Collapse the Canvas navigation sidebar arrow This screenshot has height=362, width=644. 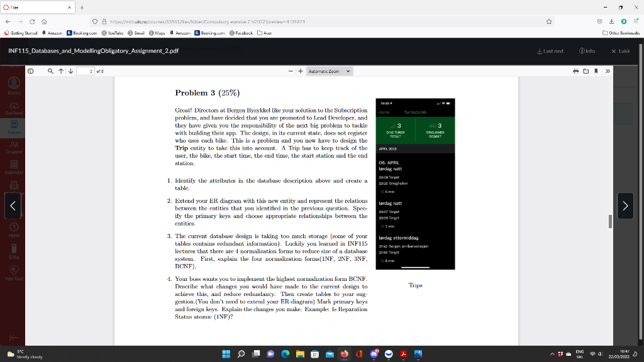click(x=14, y=337)
